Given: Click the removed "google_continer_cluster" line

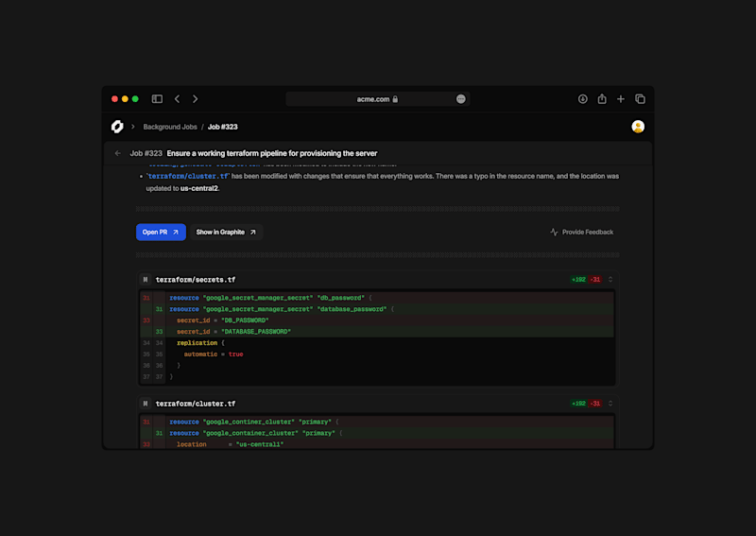Looking at the screenshot, I should pos(377,422).
